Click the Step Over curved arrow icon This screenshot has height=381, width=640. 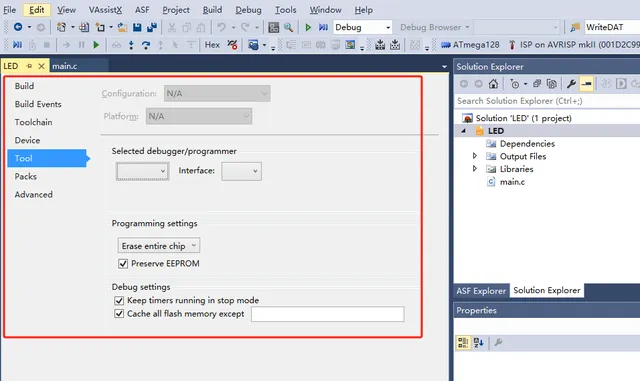click(146, 45)
